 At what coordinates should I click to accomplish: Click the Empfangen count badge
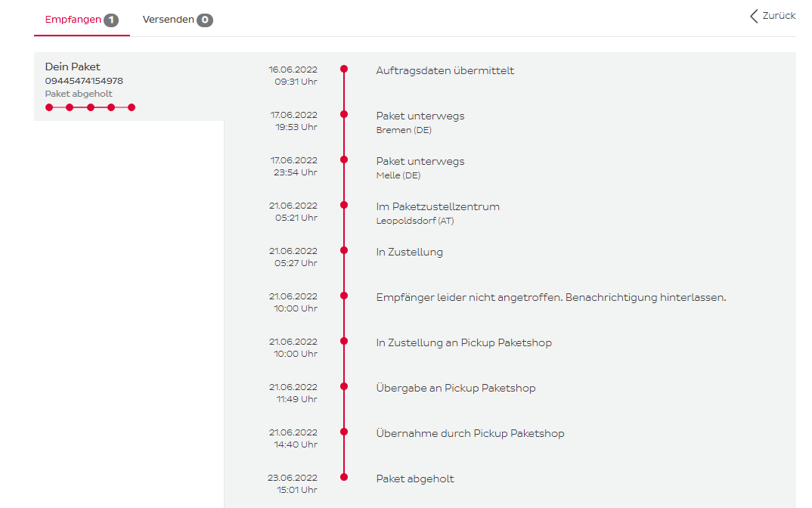point(111,20)
